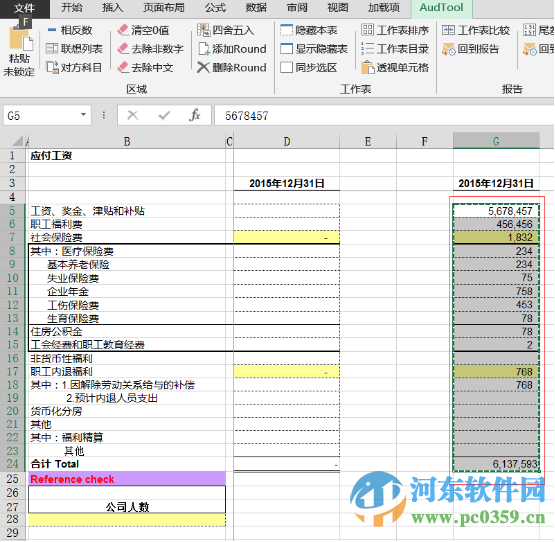Click the 清空0值 eraser icon
555x542 pixels.
123,30
